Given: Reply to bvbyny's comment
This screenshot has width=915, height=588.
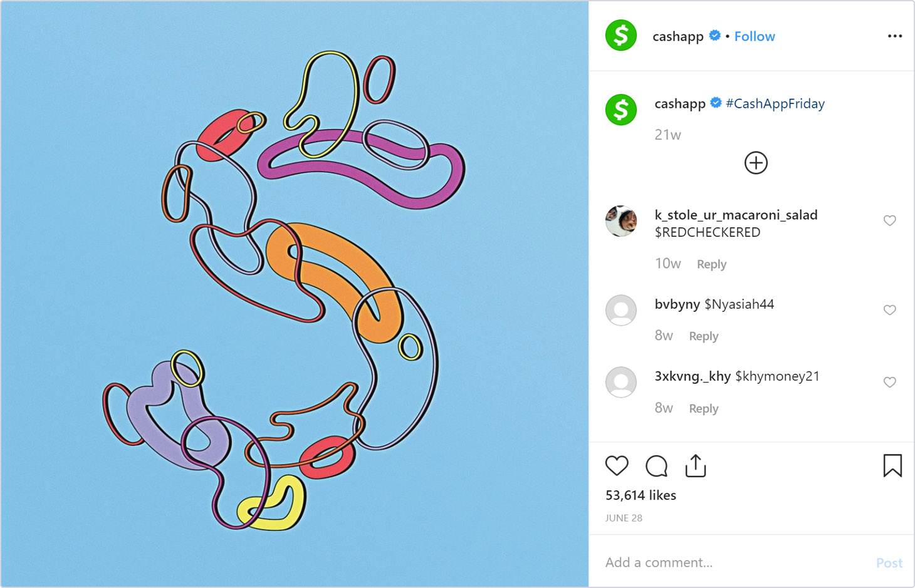Looking at the screenshot, I should point(703,336).
